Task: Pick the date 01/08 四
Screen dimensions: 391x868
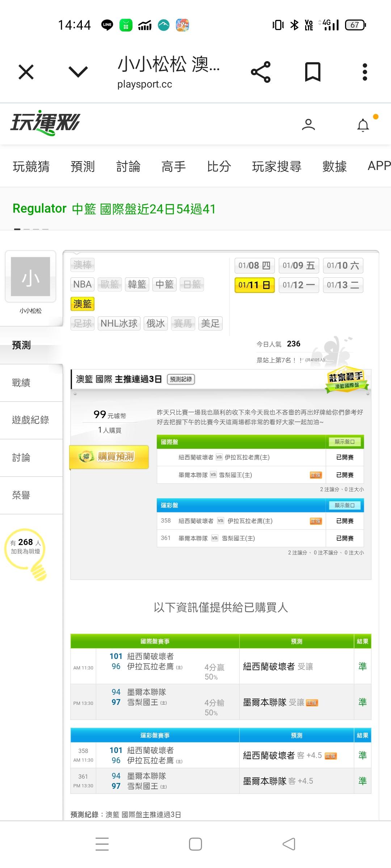Action: tap(255, 265)
